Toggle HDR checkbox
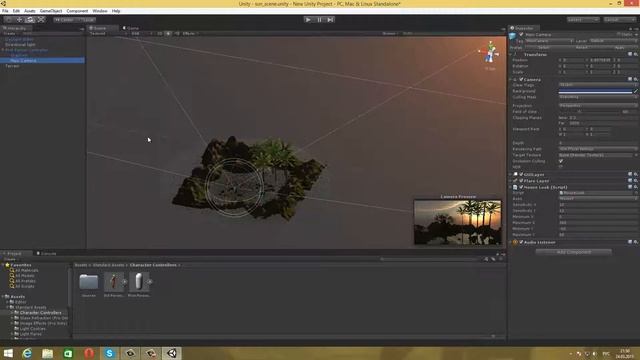The image size is (640, 360). coord(561,167)
